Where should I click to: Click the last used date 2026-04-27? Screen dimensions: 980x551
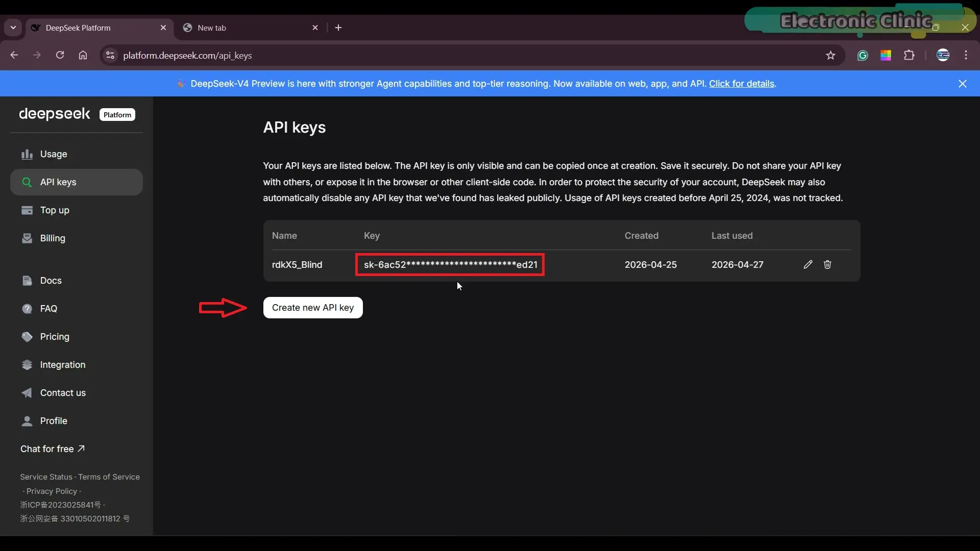[738, 265]
